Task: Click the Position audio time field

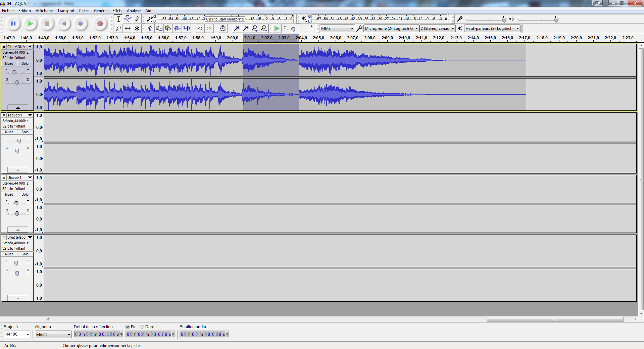Action: (x=203, y=335)
